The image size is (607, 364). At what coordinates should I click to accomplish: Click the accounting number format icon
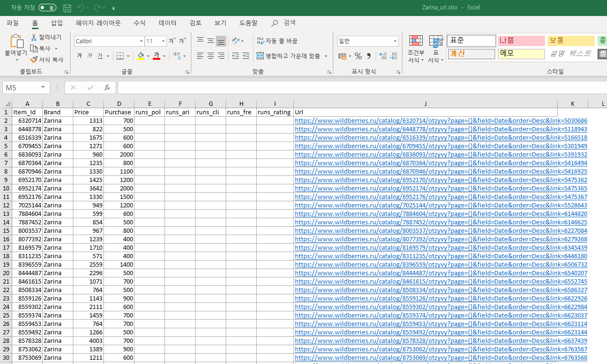coord(342,56)
